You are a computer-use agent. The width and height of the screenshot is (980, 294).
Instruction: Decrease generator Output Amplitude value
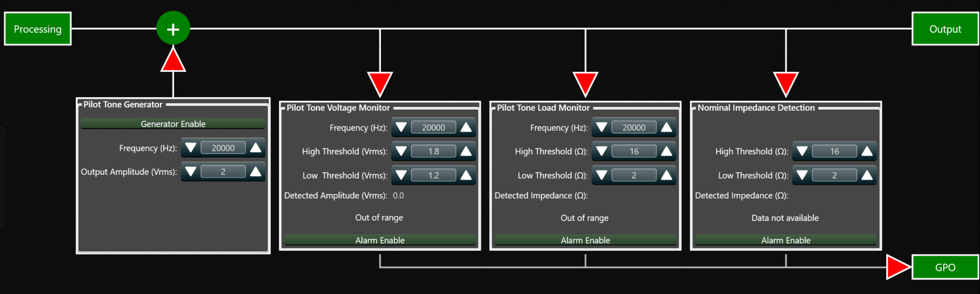point(190,171)
